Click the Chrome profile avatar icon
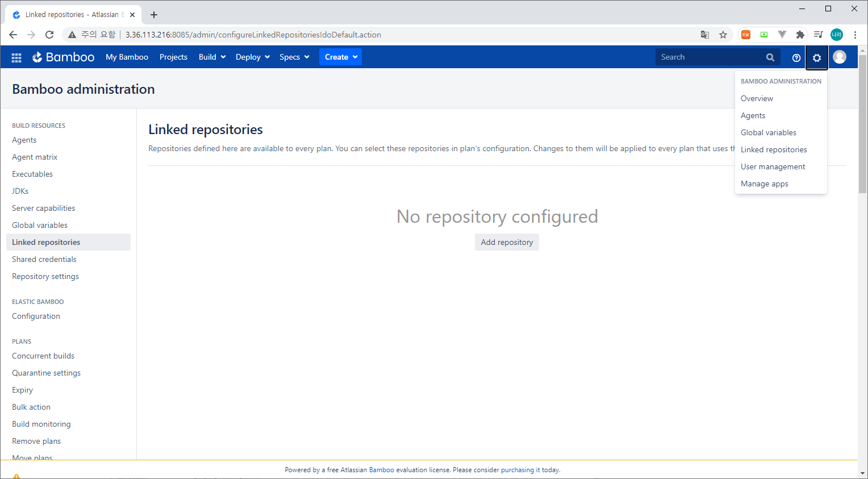Screen dimensions: 868x479 pyautogui.click(x=837, y=35)
